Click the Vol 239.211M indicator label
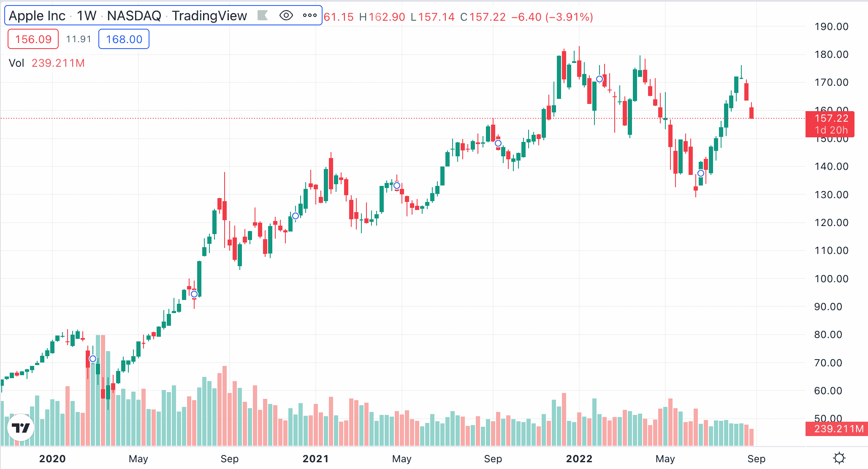 click(x=46, y=63)
